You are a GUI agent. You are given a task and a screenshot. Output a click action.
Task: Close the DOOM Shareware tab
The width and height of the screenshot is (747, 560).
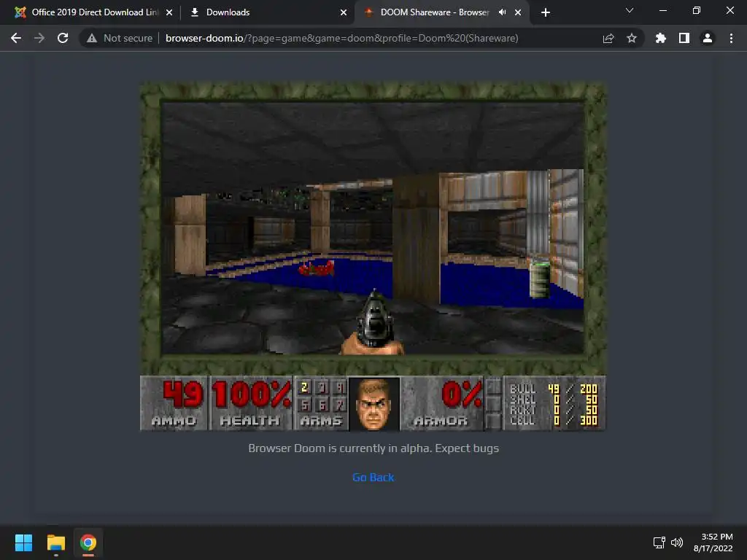(x=518, y=12)
